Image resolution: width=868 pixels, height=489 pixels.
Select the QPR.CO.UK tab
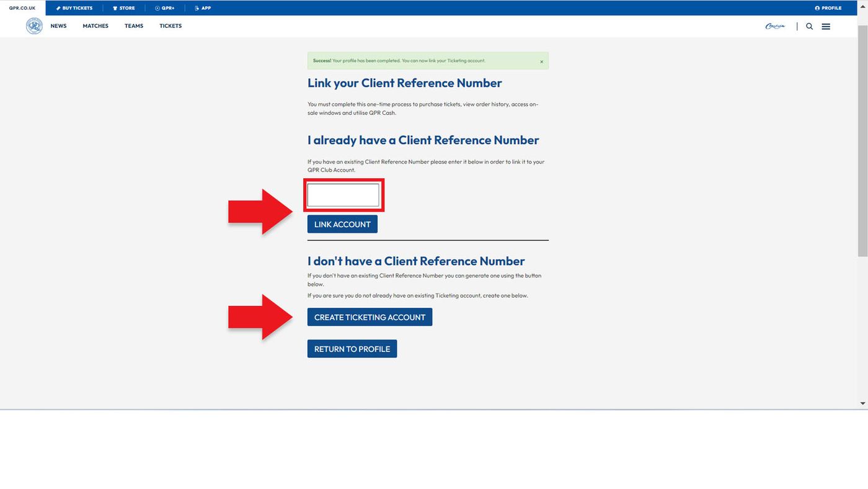tap(22, 8)
